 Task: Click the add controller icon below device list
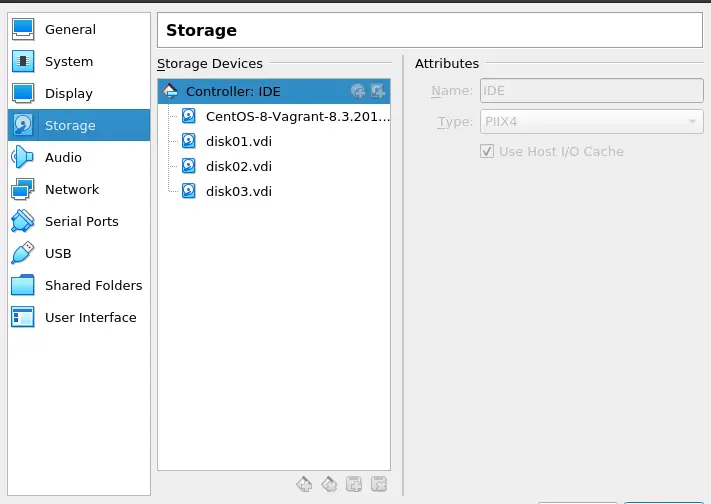coord(304,484)
